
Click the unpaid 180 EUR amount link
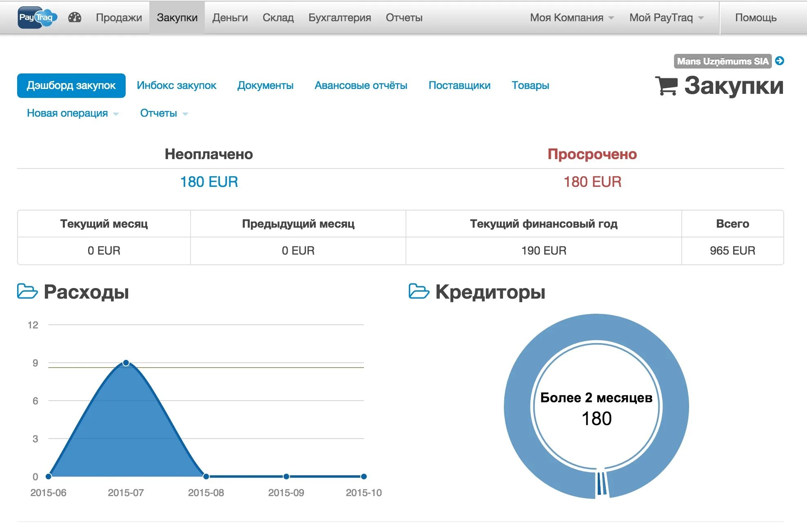click(209, 182)
